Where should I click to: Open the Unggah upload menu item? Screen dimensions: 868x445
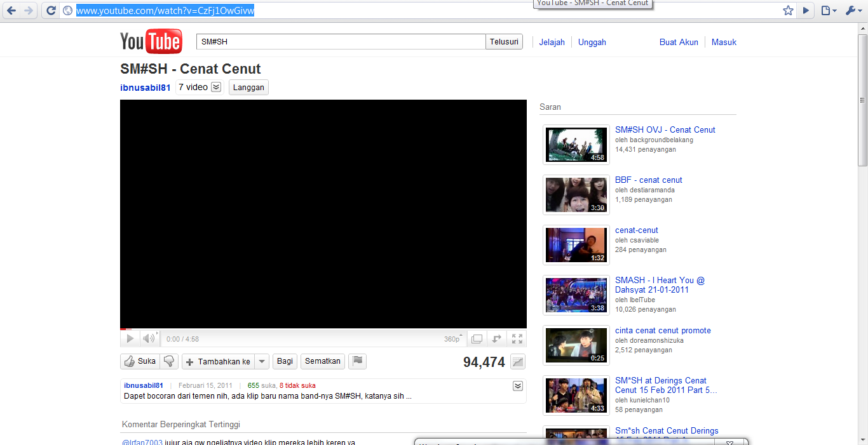[592, 42]
